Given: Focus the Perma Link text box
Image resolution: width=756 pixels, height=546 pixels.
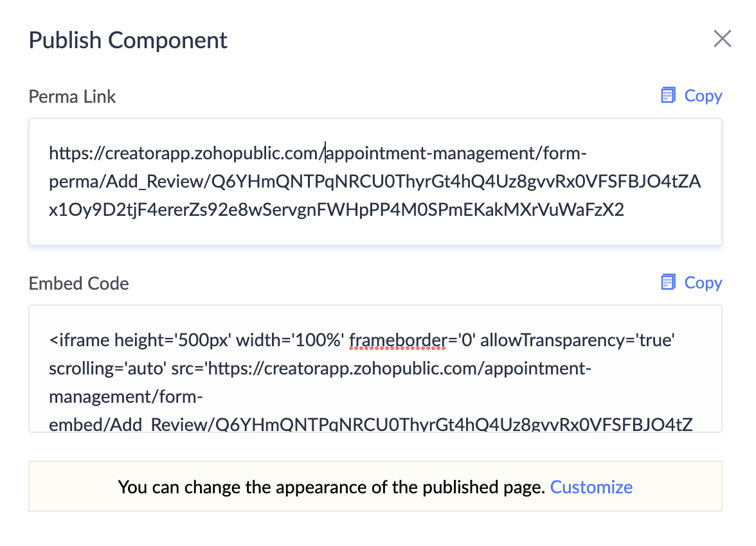Looking at the screenshot, I should (x=375, y=181).
